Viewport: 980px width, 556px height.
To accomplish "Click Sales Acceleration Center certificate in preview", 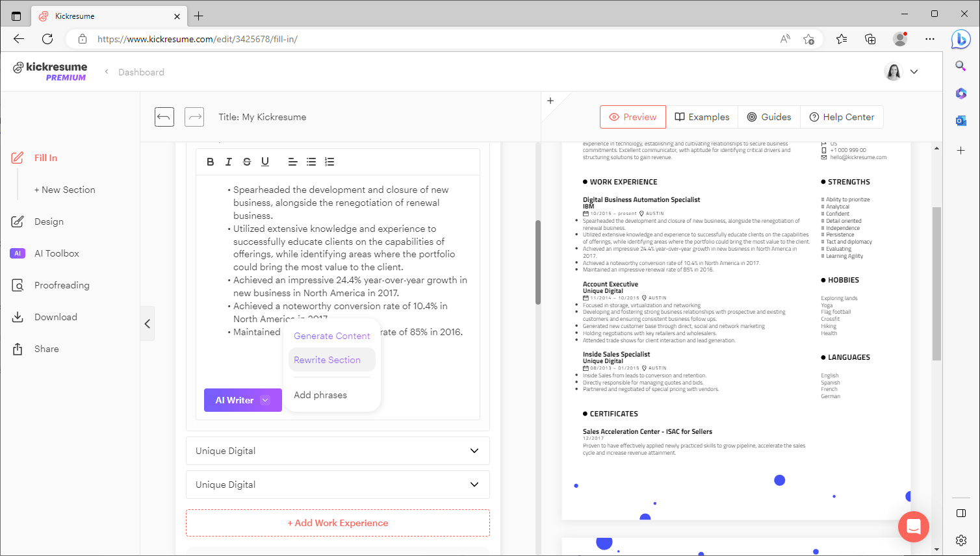I will click(x=647, y=431).
